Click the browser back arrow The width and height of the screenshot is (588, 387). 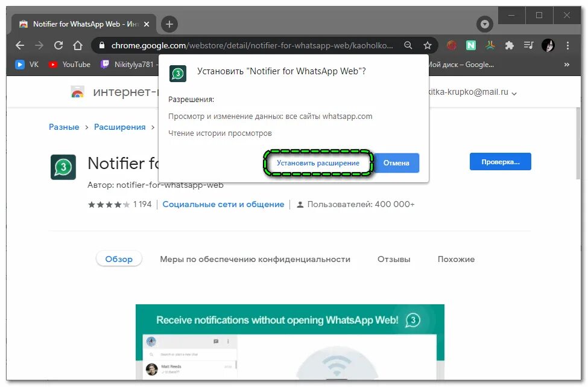[20, 45]
